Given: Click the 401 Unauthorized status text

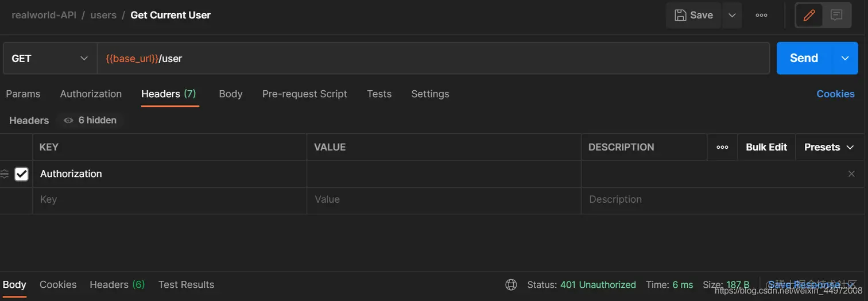Looking at the screenshot, I should 597,284.
